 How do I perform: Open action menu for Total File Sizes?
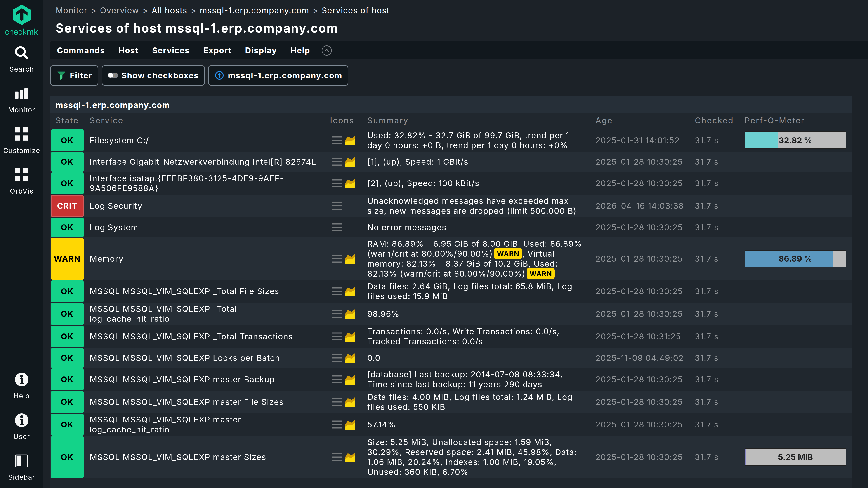337,291
